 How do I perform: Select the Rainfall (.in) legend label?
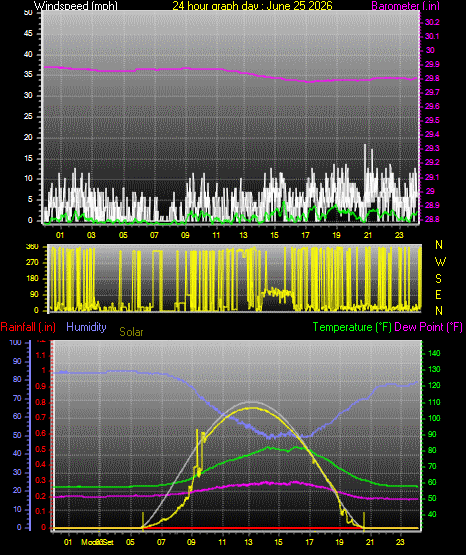tap(28, 327)
